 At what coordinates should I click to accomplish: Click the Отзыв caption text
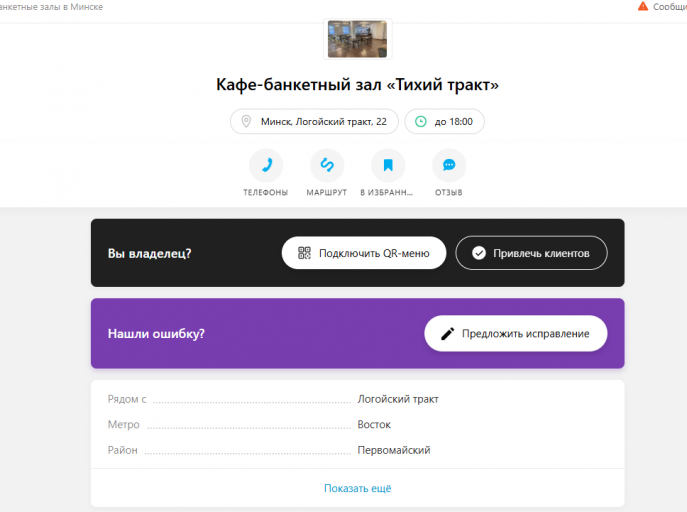pyautogui.click(x=449, y=192)
